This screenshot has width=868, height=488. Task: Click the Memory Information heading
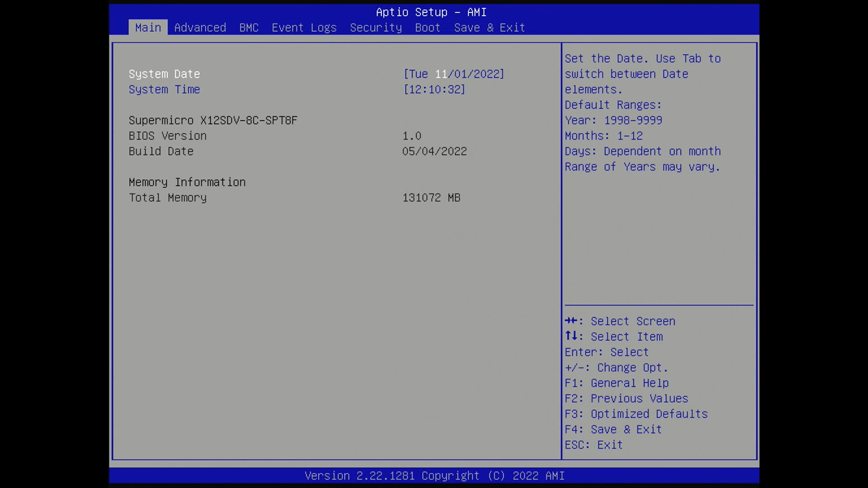pos(187,182)
